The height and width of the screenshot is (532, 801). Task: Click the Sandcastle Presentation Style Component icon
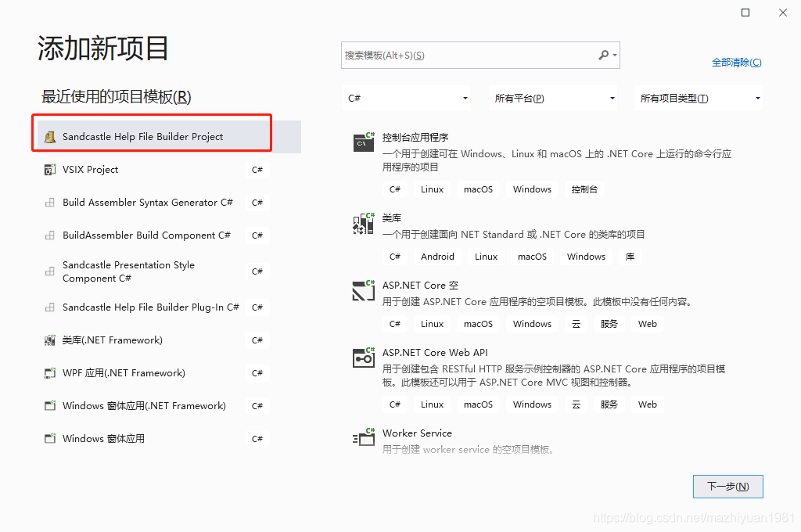[x=49, y=271]
